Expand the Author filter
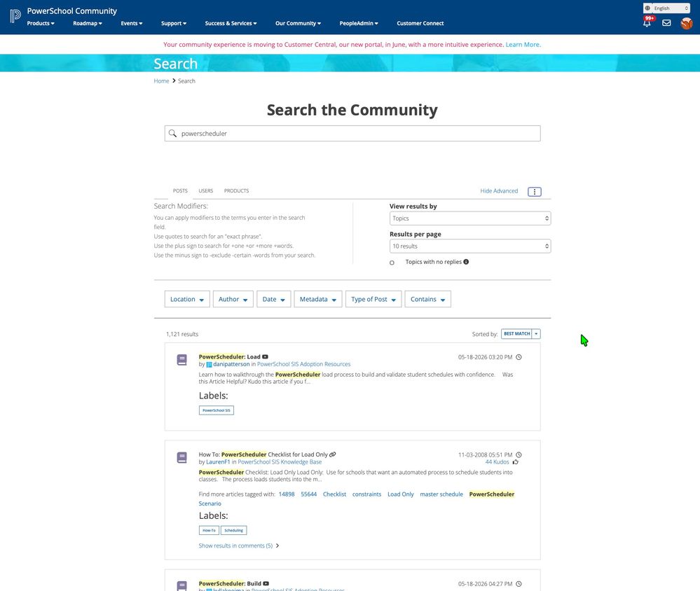 [233, 299]
